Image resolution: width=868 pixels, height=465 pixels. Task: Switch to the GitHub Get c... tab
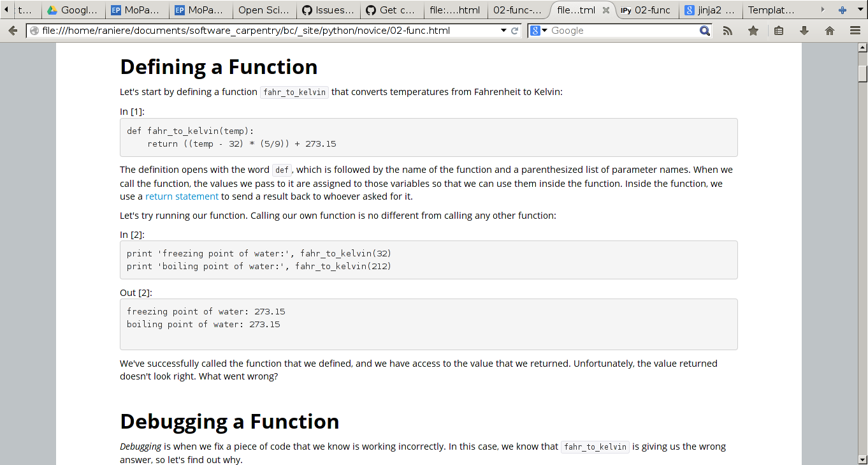point(393,10)
